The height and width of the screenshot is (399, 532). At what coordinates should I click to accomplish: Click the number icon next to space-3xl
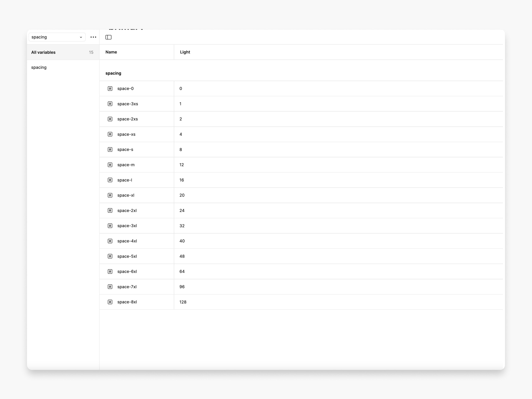[x=110, y=226]
